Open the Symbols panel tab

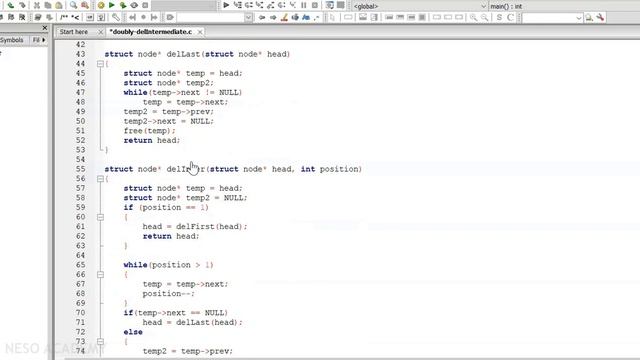11,40
